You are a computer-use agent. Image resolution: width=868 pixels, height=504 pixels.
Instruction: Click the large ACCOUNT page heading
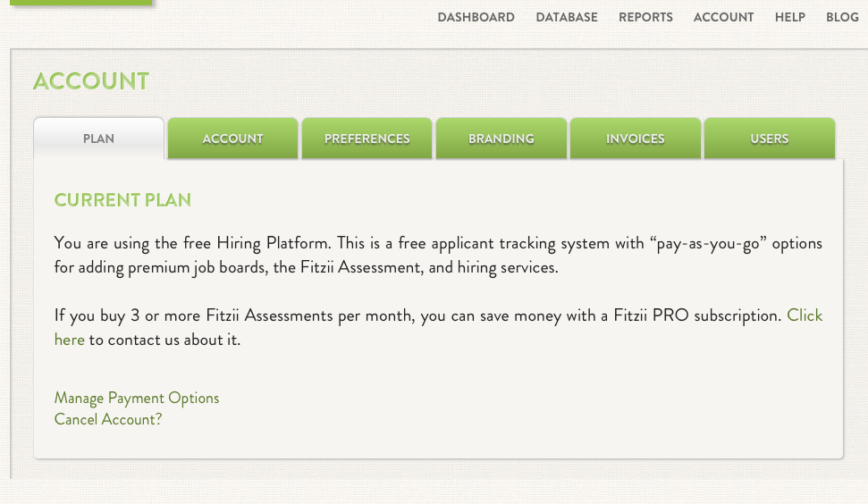(91, 81)
